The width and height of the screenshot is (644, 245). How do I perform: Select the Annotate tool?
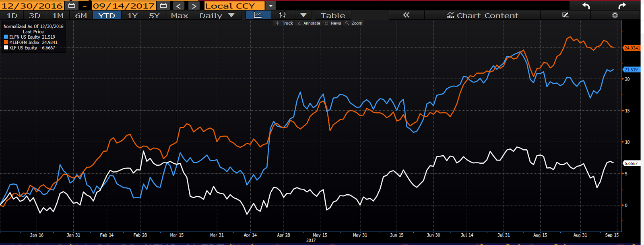pos(309,23)
